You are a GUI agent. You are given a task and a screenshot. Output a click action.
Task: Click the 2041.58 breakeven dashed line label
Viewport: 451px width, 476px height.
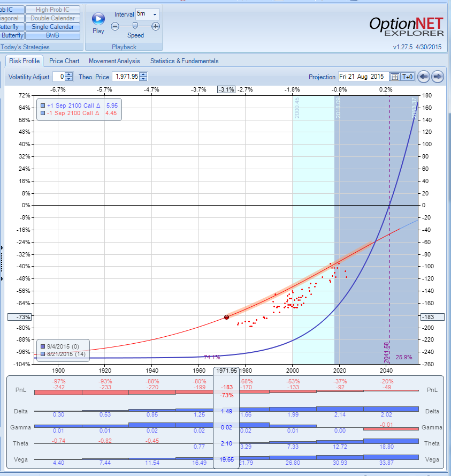(x=386, y=352)
